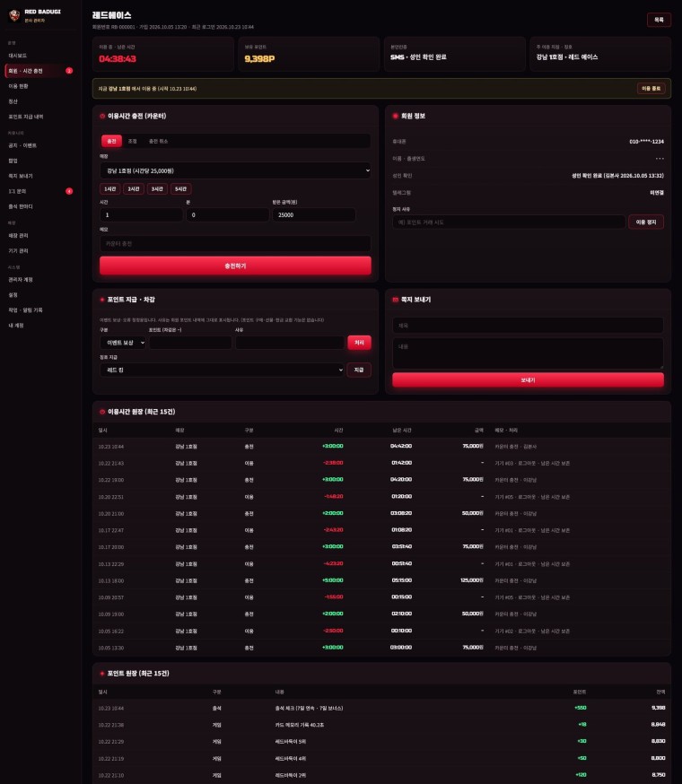Click the 125,000원 amount cell

tap(471, 580)
